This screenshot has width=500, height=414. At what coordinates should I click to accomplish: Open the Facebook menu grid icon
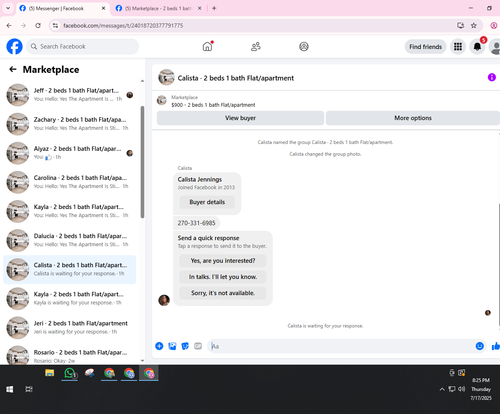pos(458,47)
